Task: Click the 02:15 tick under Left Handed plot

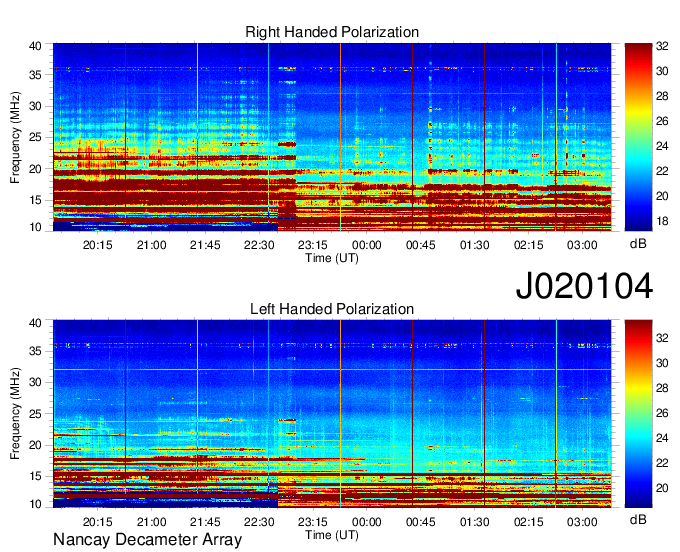Action: tap(528, 522)
